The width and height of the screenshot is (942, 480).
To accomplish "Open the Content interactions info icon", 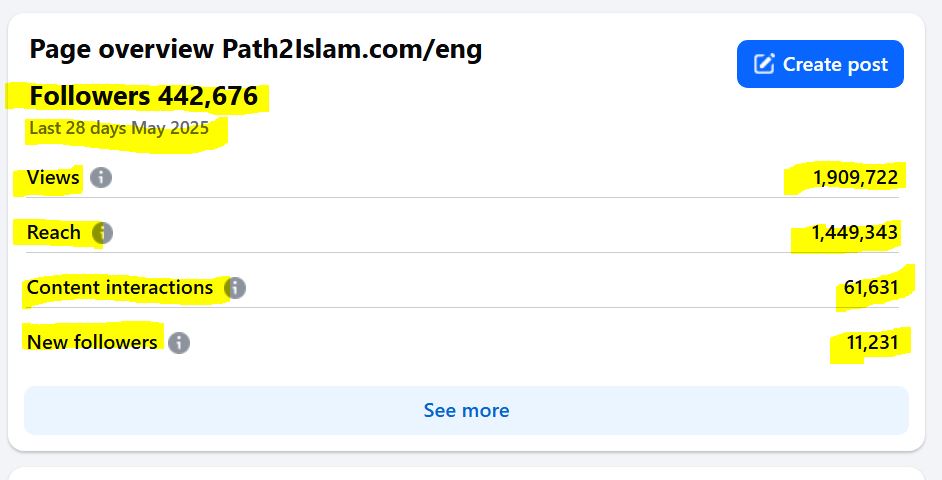I will [235, 288].
